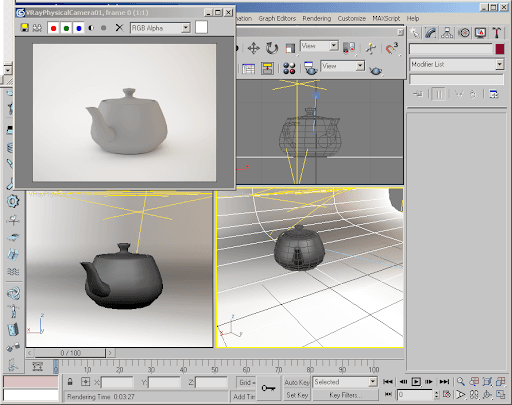
Task: Click the Add Time Tag field
Action: point(244,396)
